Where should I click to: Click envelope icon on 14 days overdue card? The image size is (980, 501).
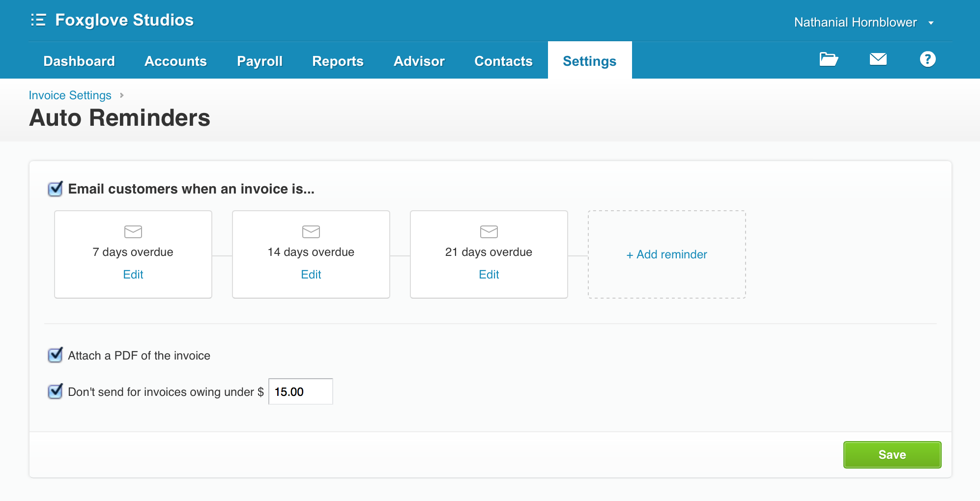311,231
